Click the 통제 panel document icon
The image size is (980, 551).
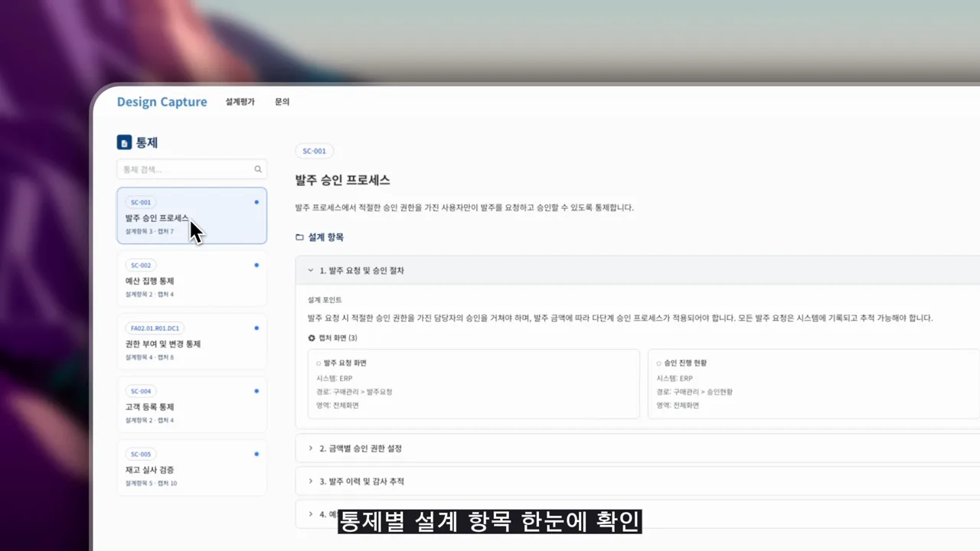tap(124, 142)
